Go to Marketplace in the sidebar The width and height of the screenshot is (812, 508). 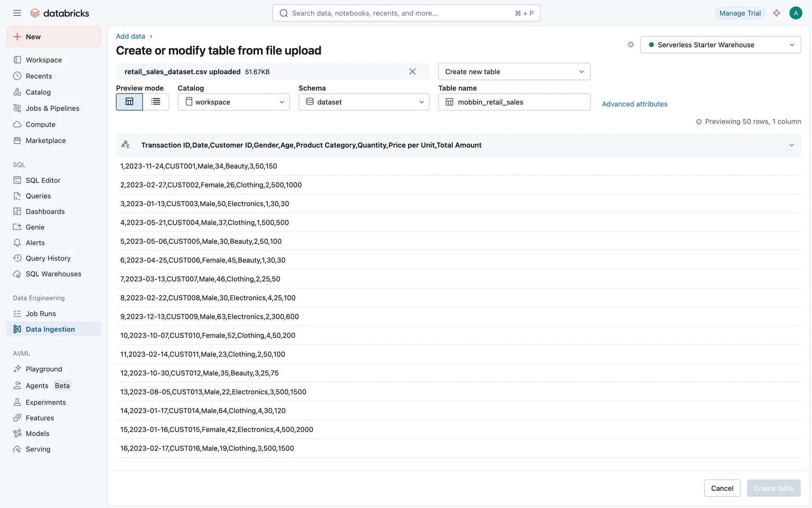45,141
